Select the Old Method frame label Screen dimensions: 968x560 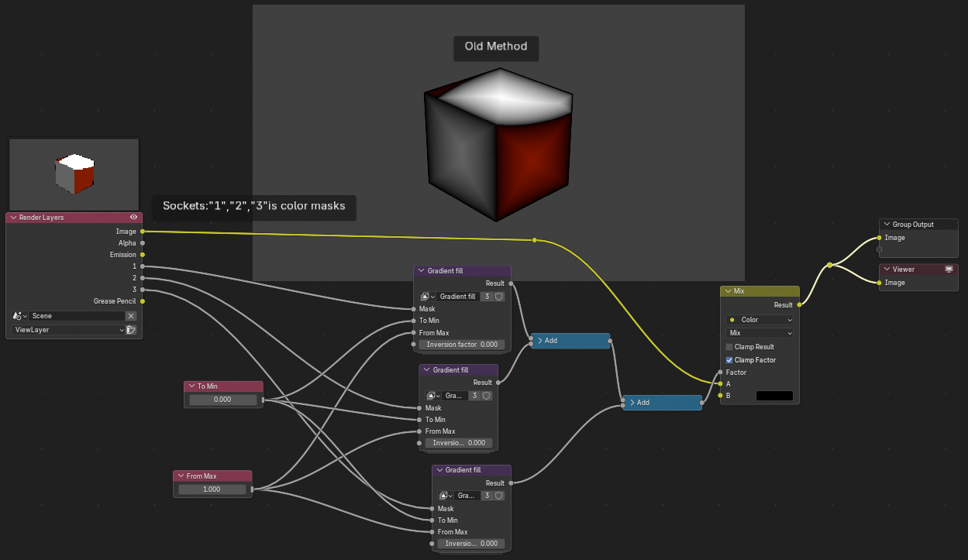[x=496, y=46]
